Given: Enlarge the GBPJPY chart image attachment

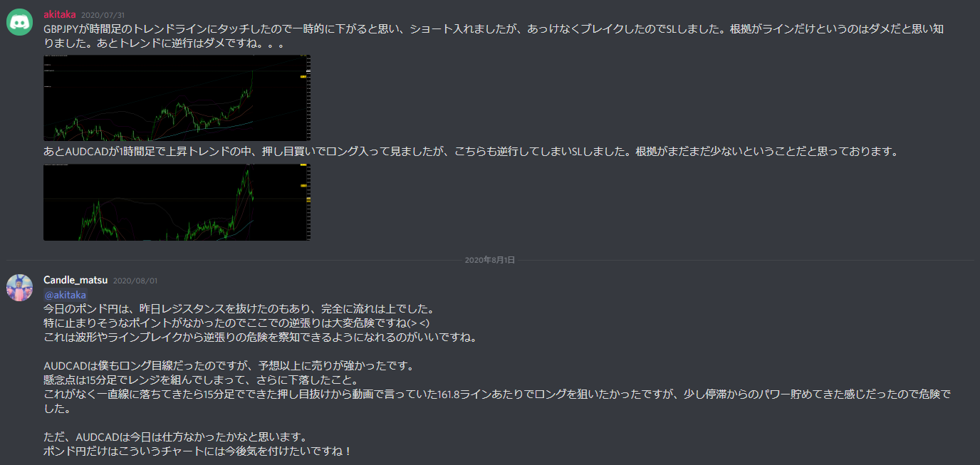Looking at the screenshot, I should (x=177, y=98).
